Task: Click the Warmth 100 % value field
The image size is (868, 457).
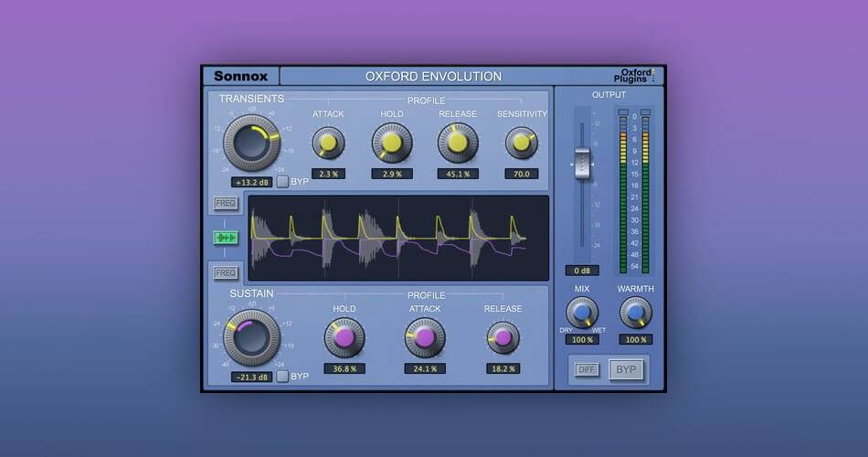Action: pyautogui.click(x=636, y=340)
